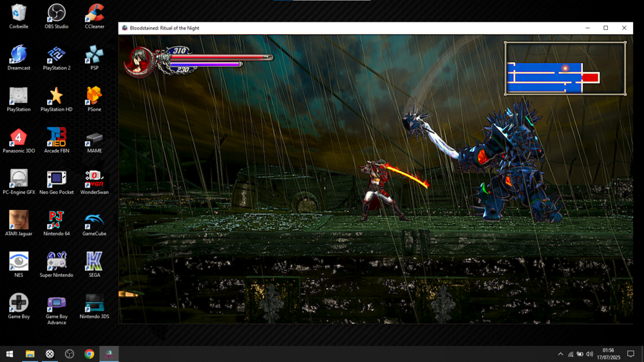Open OBS Studio from the desktop
644x362 pixels.
[57, 14]
